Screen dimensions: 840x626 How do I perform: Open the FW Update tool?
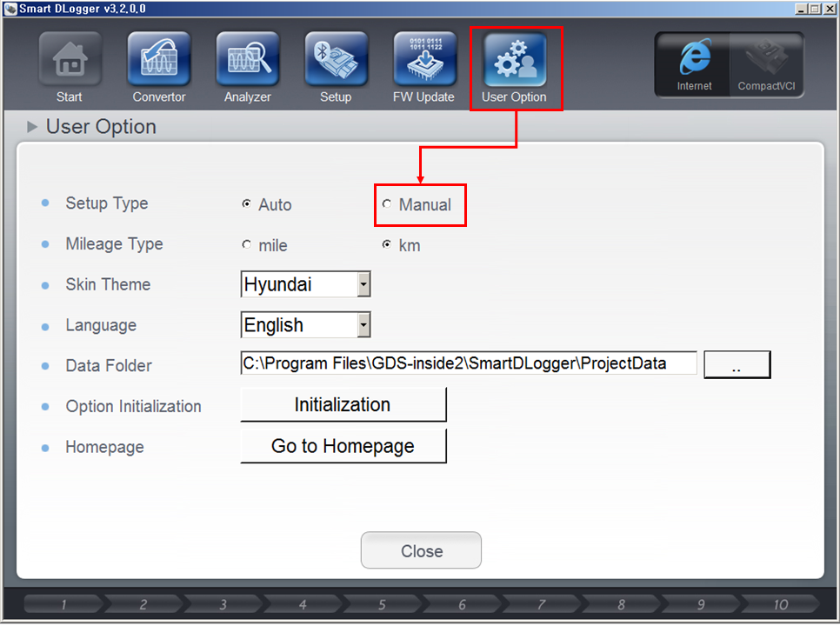click(425, 58)
